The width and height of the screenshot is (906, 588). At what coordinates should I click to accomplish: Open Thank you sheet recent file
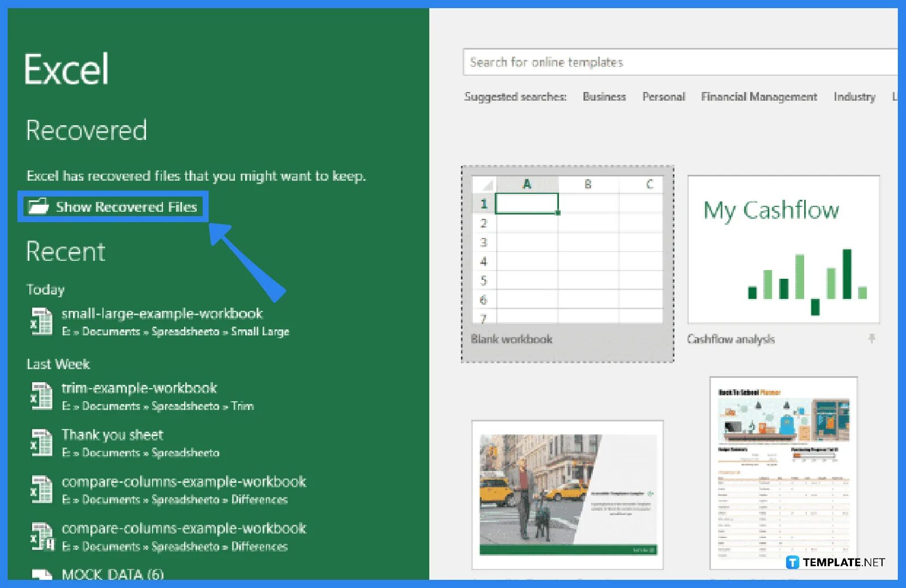pos(125,443)
